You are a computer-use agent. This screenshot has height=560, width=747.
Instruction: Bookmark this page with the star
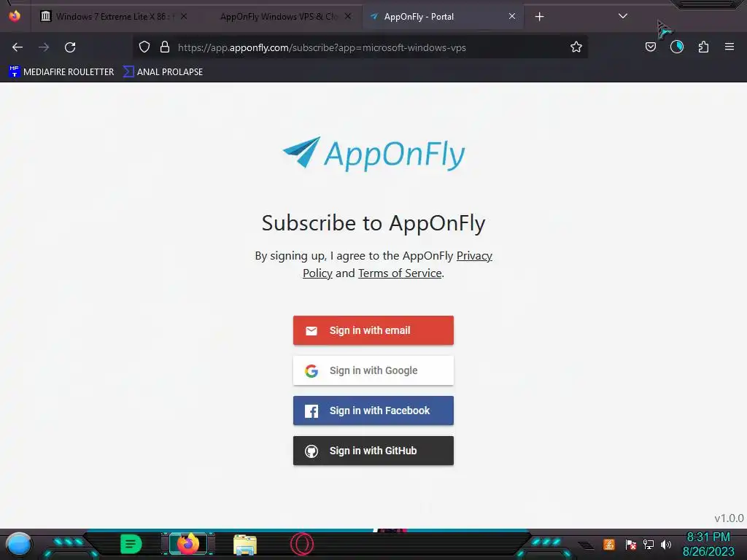576,47
